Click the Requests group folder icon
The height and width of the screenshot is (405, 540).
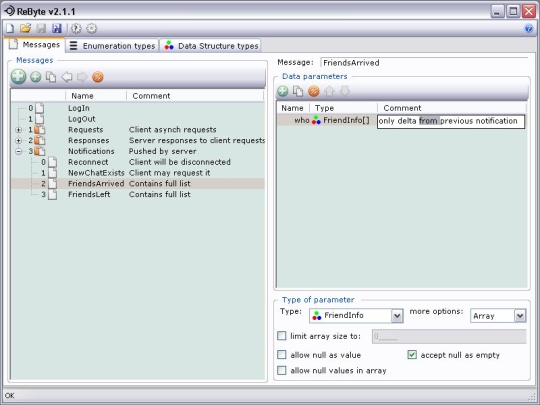click(40, 130)
